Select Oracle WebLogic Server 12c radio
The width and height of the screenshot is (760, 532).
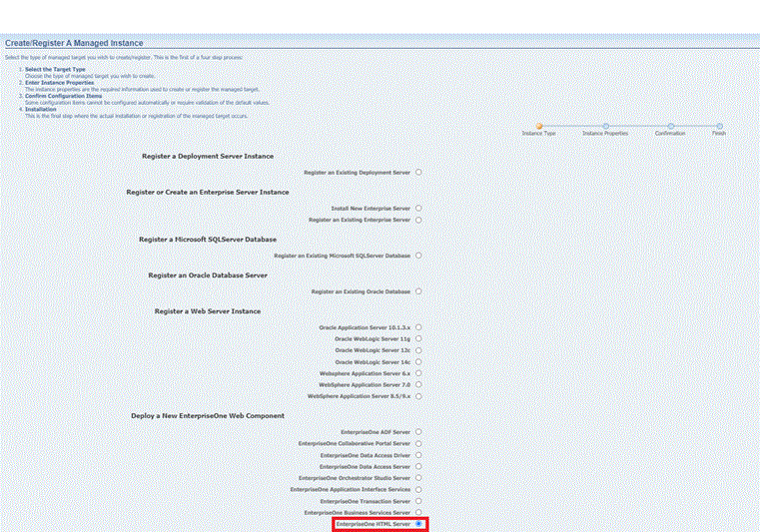coord(418,350)
